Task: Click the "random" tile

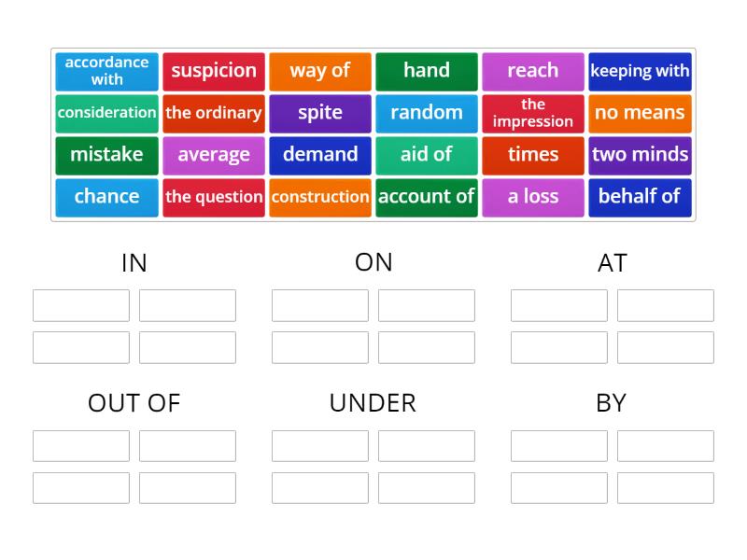Action: coord(426,113)
